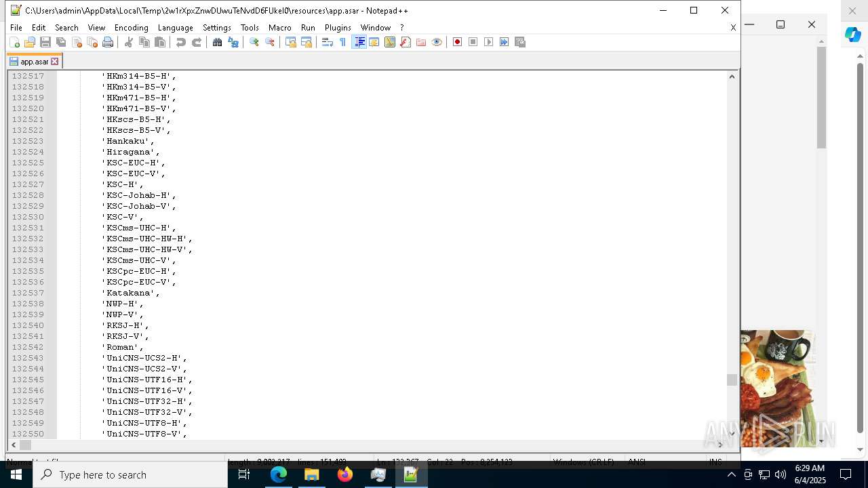Viewport: 868px width, 488px height.
Task: Open the Macro menu
Action: (279, 28)
